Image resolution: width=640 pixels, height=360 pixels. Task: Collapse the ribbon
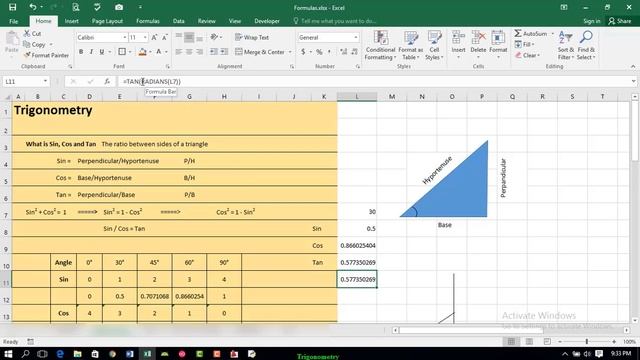tap(633, 67)
